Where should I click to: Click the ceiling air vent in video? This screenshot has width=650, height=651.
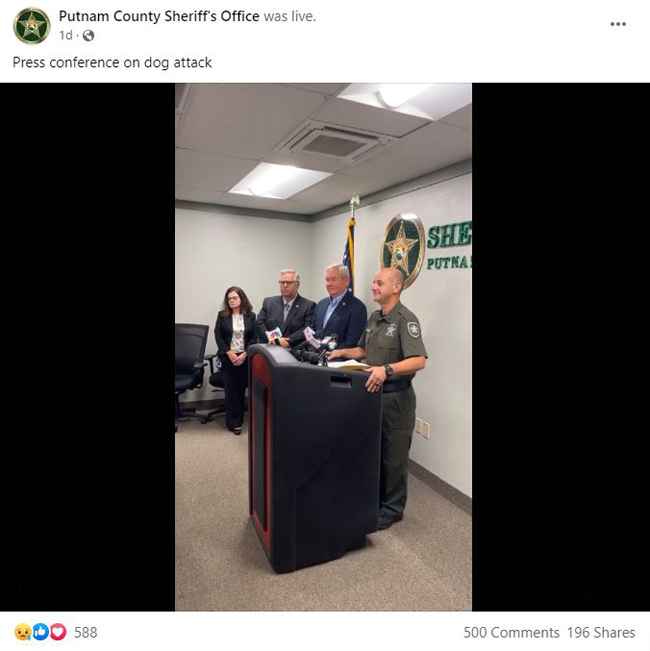[335, 144]
